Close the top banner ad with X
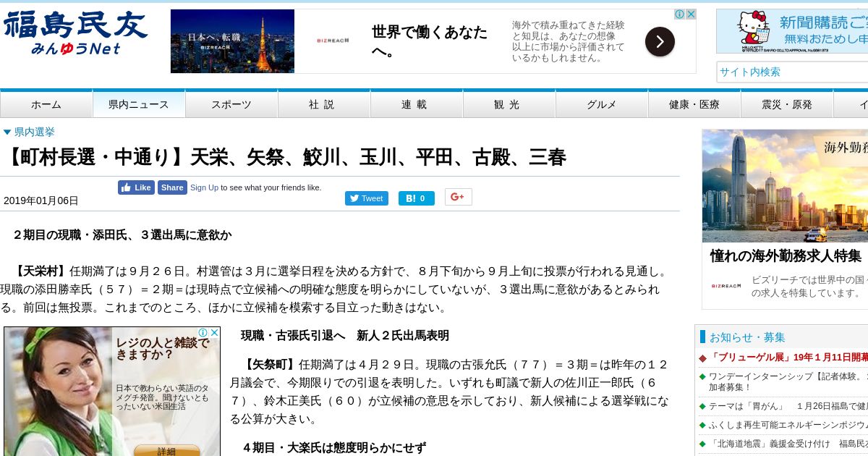 point(691,14)
